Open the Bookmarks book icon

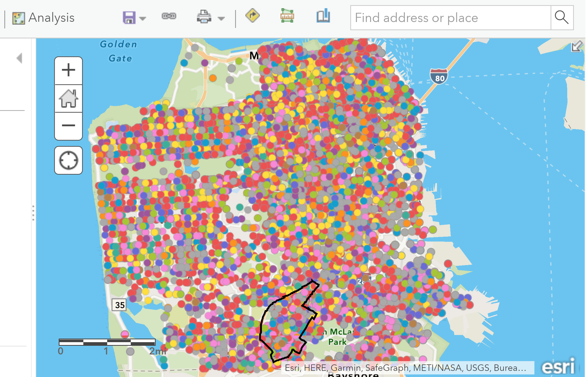point(323,16)
